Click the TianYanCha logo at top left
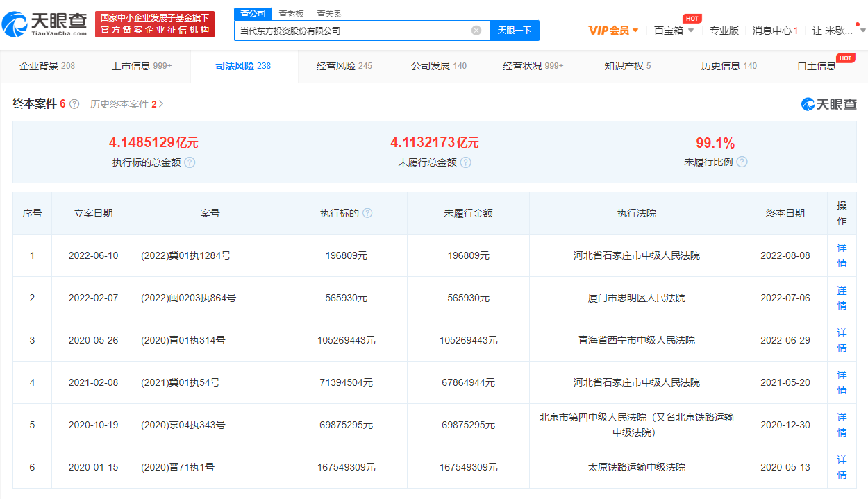The width and height of the screenshot is (868, 499). (44, 24)
